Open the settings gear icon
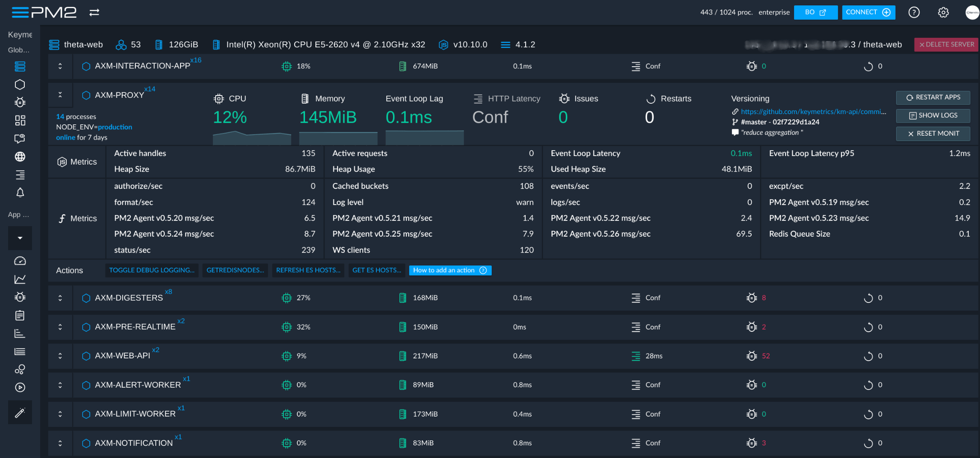The width and height of the screenshot is (980, 458). pyautogui.click(x=943, y=12)
